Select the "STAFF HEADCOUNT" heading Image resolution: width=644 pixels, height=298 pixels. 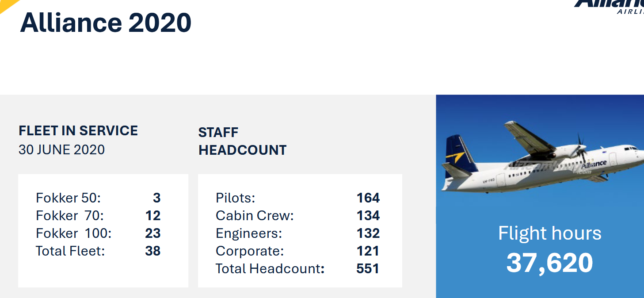pyautogui.click(x=242, y=141)
